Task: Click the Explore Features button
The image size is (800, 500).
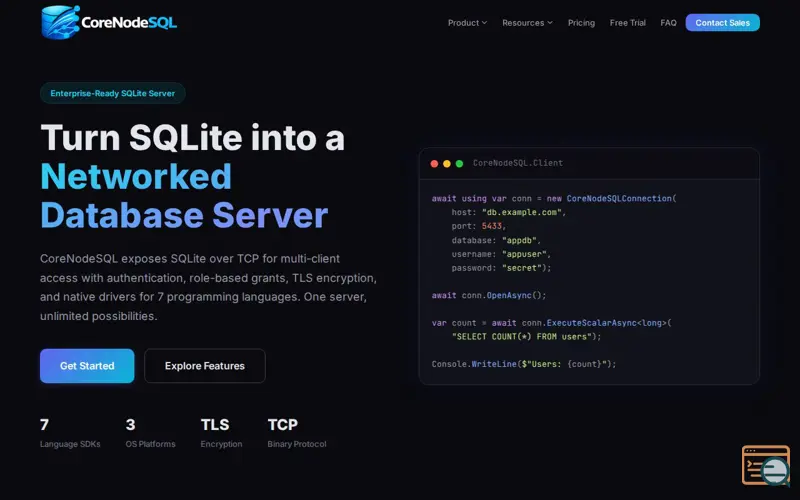Action: [205, 366]
